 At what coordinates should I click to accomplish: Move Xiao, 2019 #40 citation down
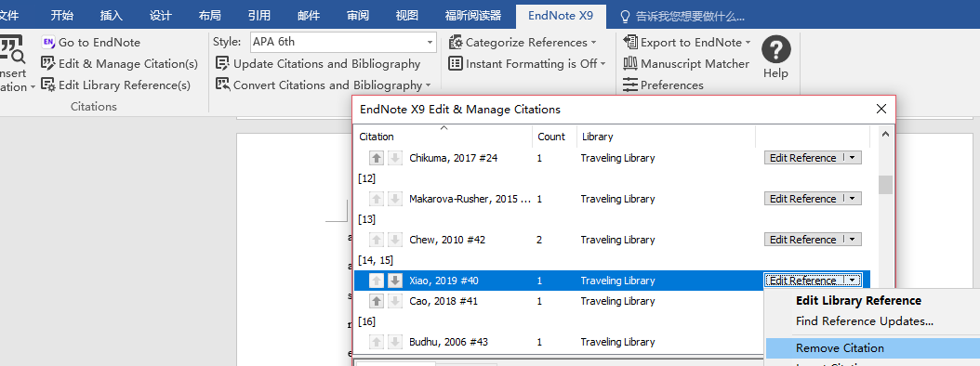(394, 281)
